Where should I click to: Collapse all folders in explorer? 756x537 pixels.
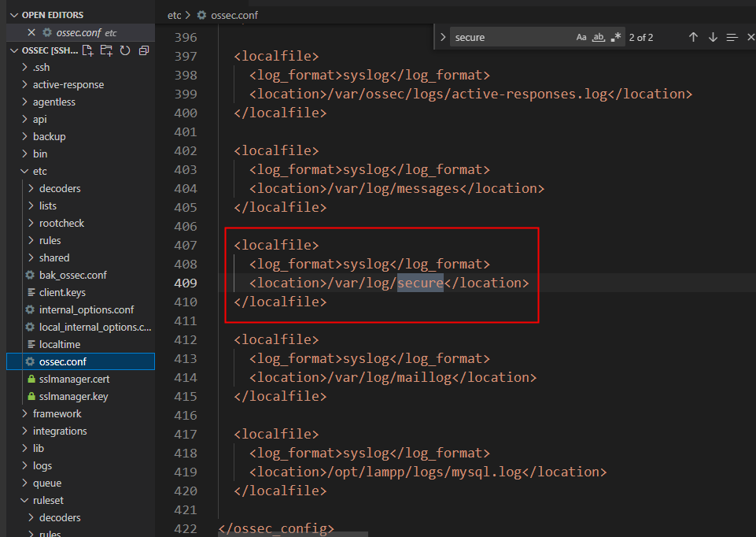(144, 50)
